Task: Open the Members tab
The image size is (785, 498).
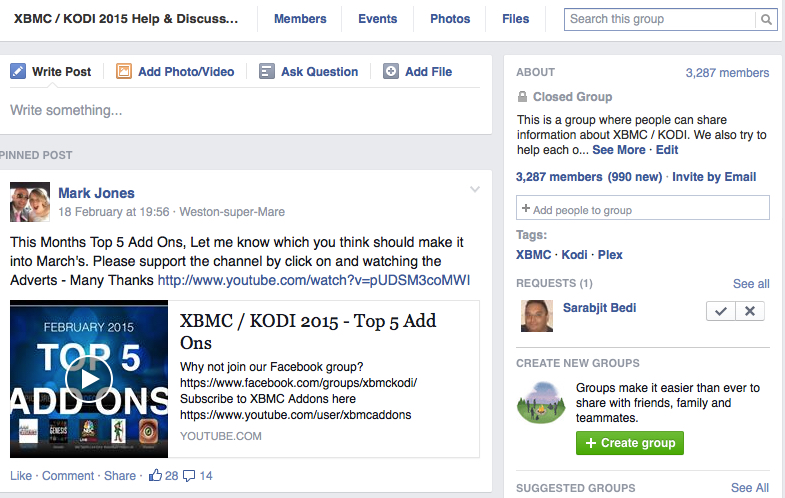Action: [300, 19]
